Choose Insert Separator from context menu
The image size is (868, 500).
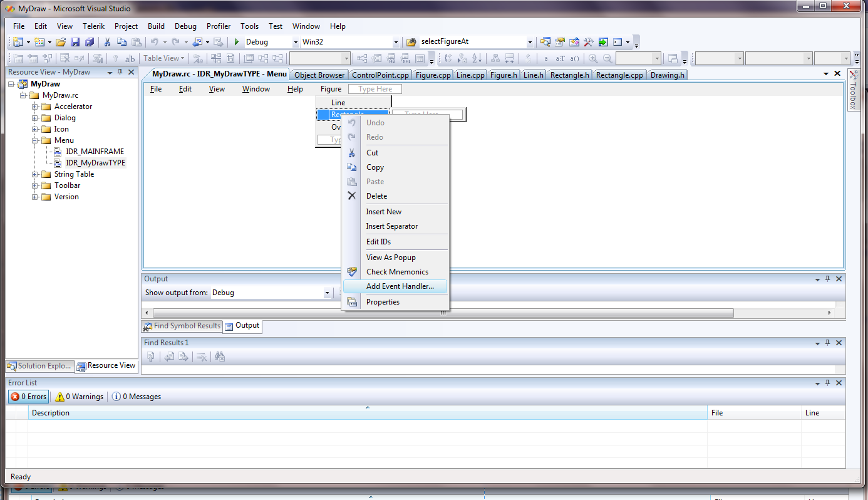[396, 226]
